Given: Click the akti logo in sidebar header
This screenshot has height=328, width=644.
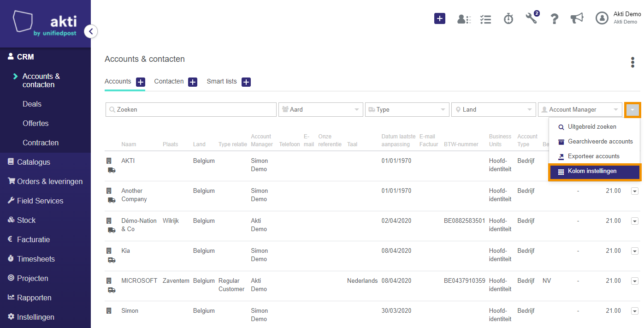Looking at the screenshot, I should (x=45, y=24).
